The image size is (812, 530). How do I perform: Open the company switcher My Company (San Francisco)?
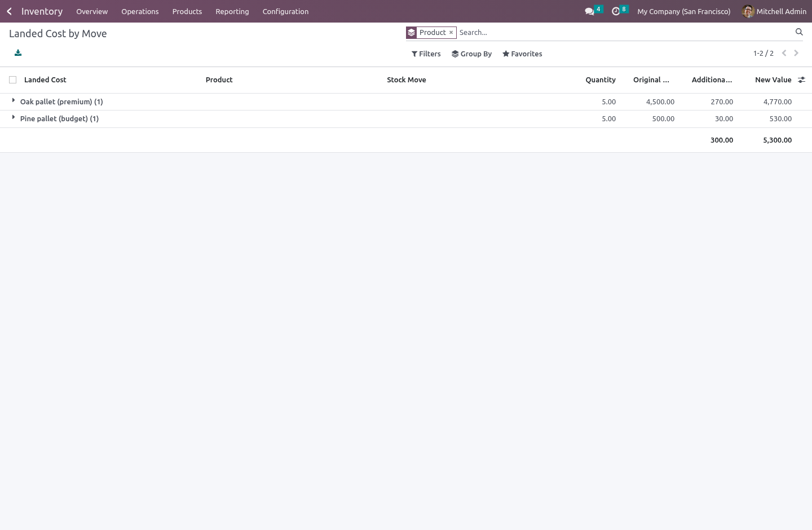tap(684, 11)
